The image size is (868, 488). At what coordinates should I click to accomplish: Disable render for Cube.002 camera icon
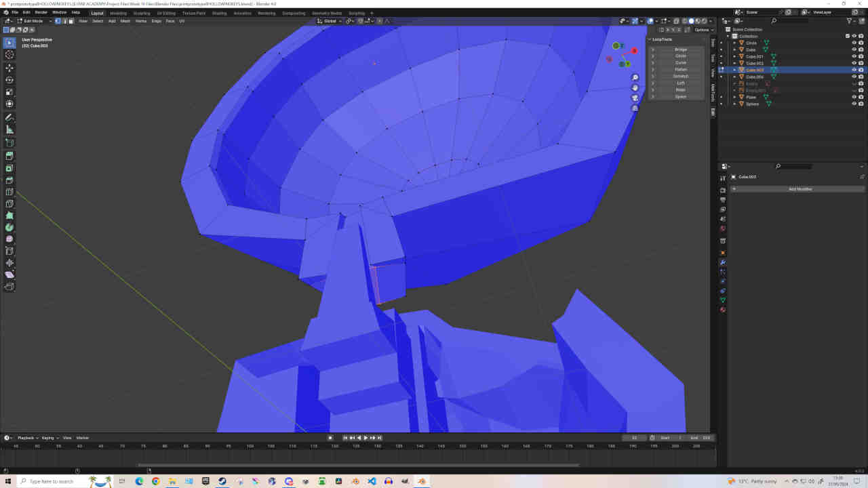pyautogui.click(x=861, y=63)
